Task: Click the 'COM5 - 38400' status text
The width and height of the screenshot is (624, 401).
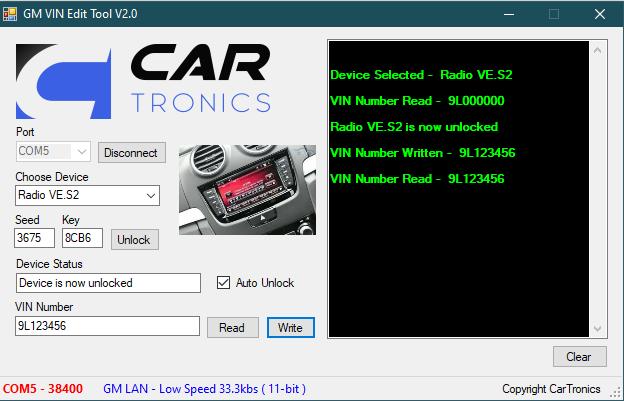Action: [43, 389]
